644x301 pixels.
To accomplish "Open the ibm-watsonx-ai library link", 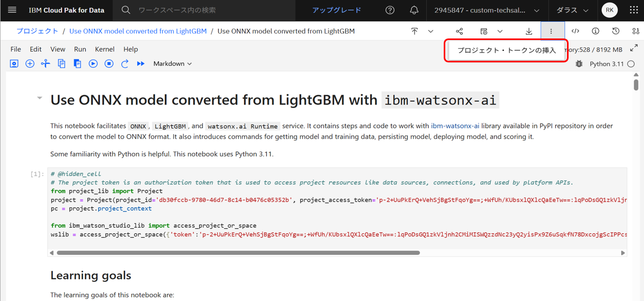I will click(x=455, y=126).
